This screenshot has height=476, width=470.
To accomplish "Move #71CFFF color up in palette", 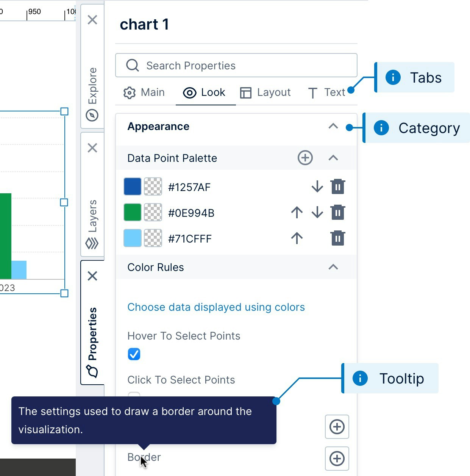I will tap(297, 238).
